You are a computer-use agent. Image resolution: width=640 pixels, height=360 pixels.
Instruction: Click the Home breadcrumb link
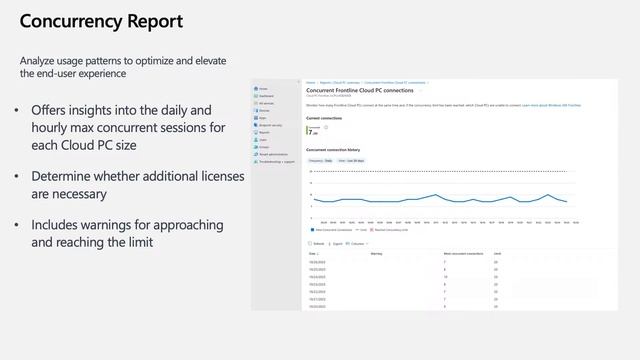click(x=311, y=83)
